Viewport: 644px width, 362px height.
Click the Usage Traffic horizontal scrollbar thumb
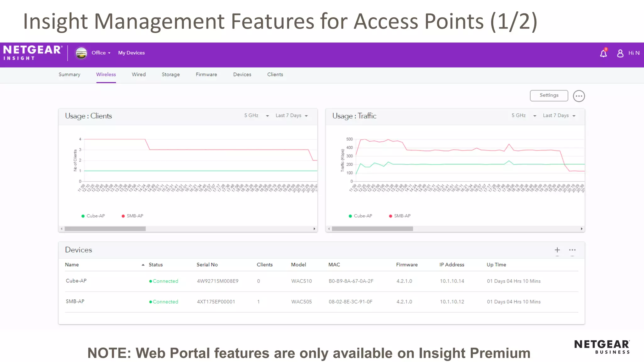pos(372,229)
